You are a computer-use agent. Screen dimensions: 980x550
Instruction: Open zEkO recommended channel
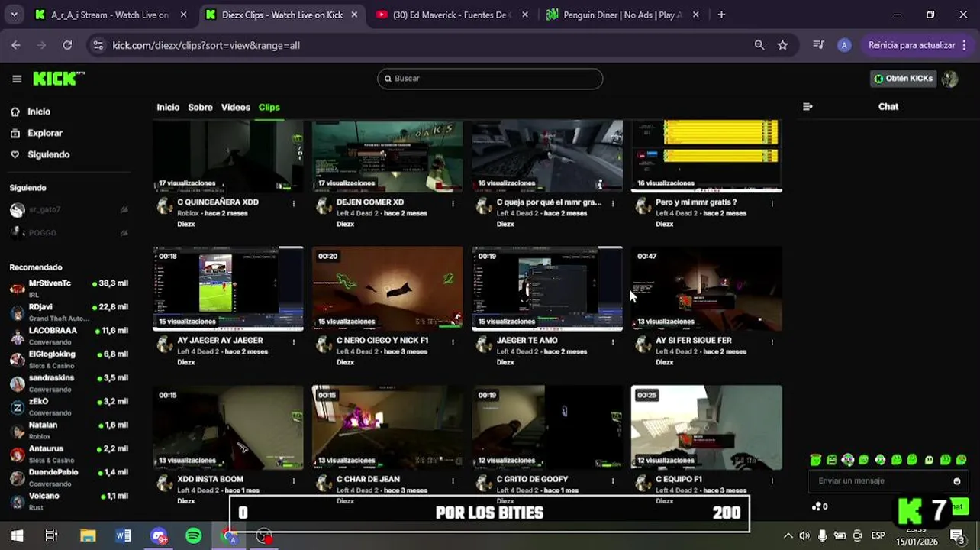[69, 406]
